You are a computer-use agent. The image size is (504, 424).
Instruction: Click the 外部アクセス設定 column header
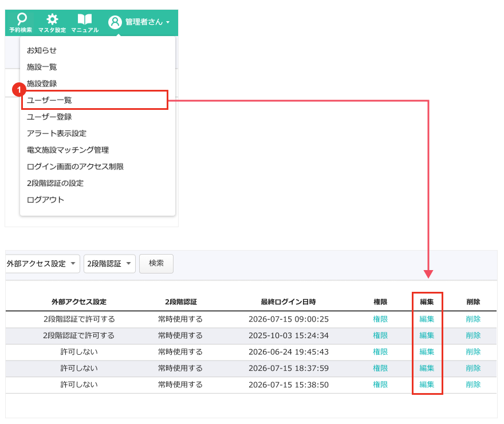pos(79,302)
